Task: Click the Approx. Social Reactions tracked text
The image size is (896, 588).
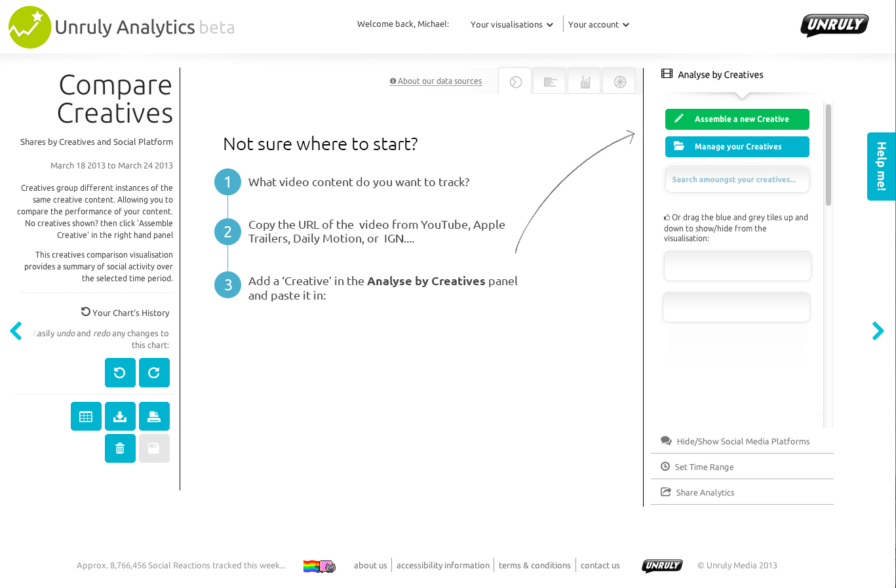Action: click(181, 565)
